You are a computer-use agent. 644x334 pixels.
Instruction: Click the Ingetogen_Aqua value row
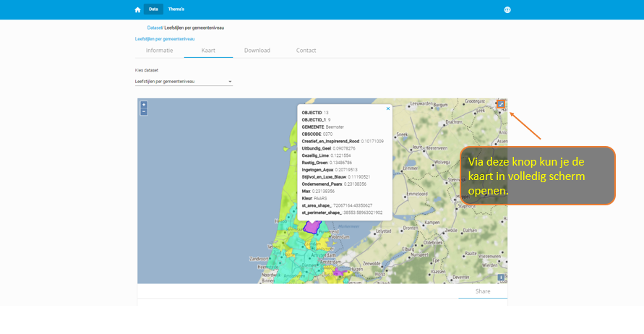(330, 170)
